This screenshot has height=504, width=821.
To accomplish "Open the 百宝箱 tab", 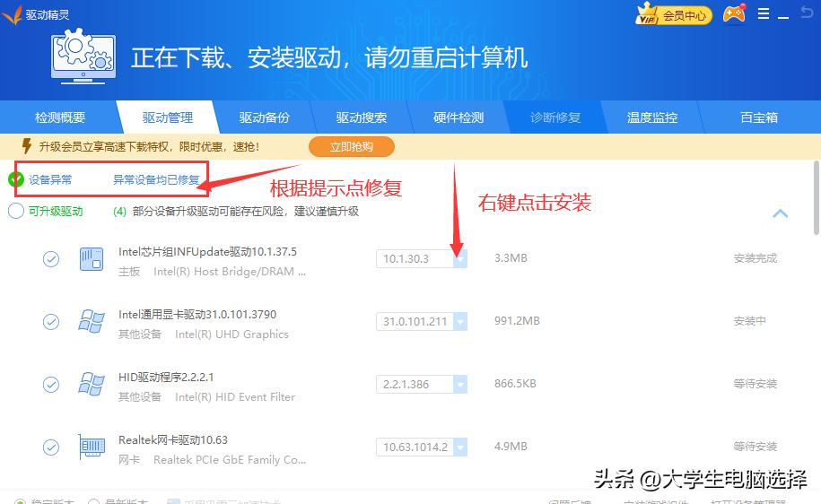I will [x=759, y=117].
